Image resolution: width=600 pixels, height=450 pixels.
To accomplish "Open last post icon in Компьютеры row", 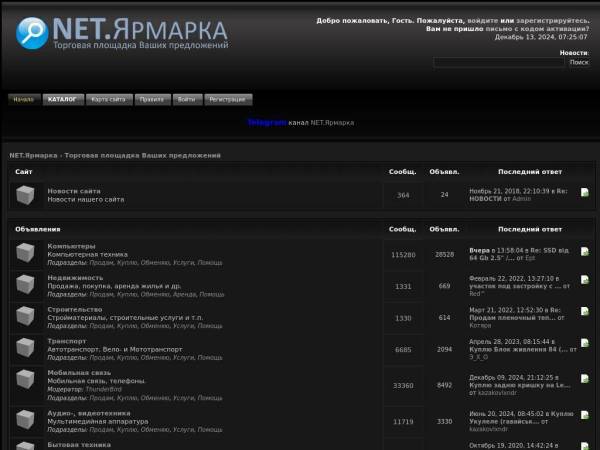I will coord(585,252).
